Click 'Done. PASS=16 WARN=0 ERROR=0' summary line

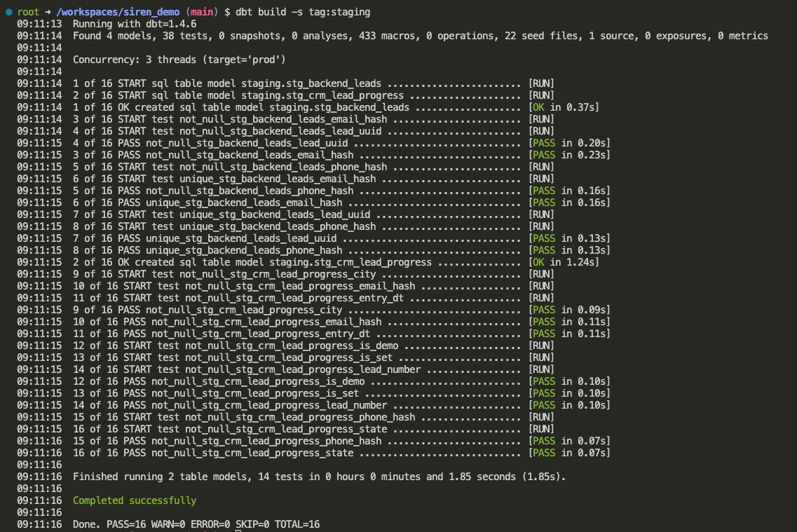coord(196,524)
